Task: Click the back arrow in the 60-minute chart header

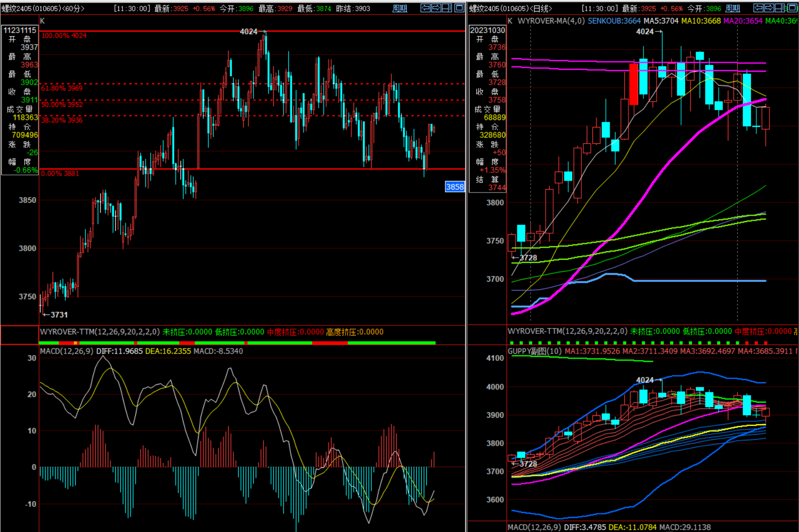Action: click(x=425, y=8)
